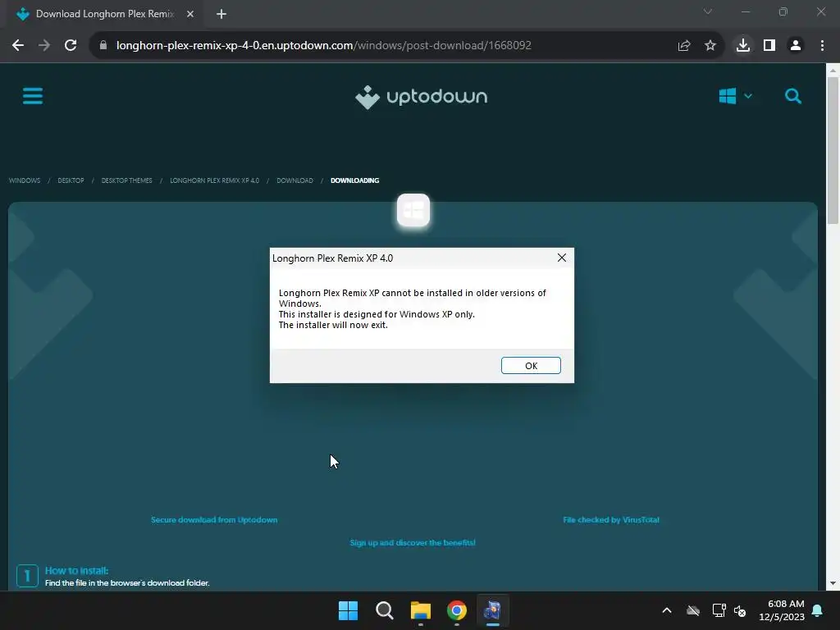Bookmark this page with the star
840x630 pixels.
click(710, 46)
